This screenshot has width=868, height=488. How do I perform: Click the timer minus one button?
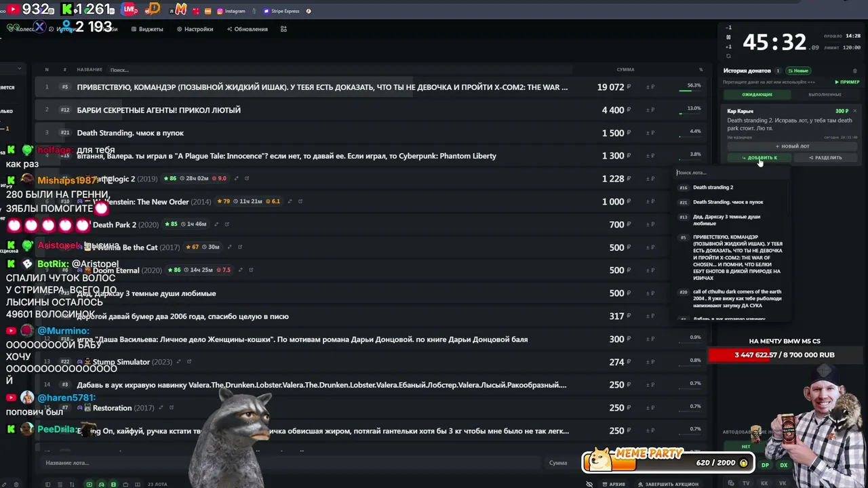coord(728,28)
